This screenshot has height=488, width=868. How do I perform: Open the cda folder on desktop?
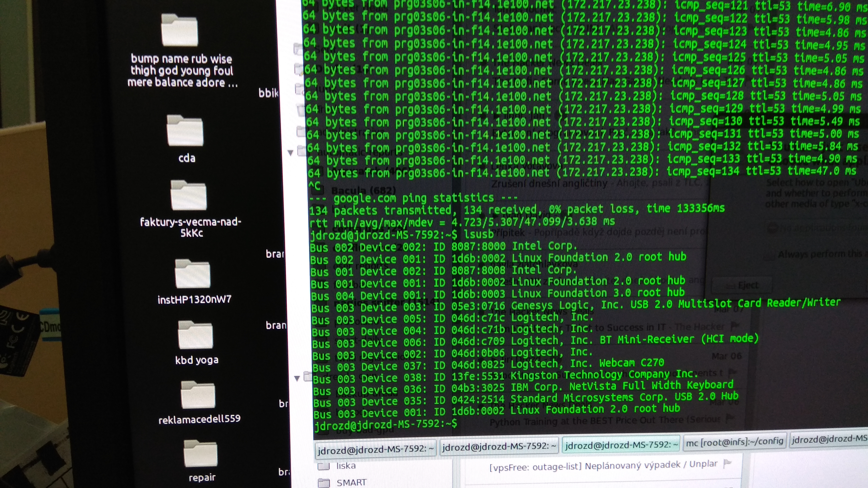185,131
